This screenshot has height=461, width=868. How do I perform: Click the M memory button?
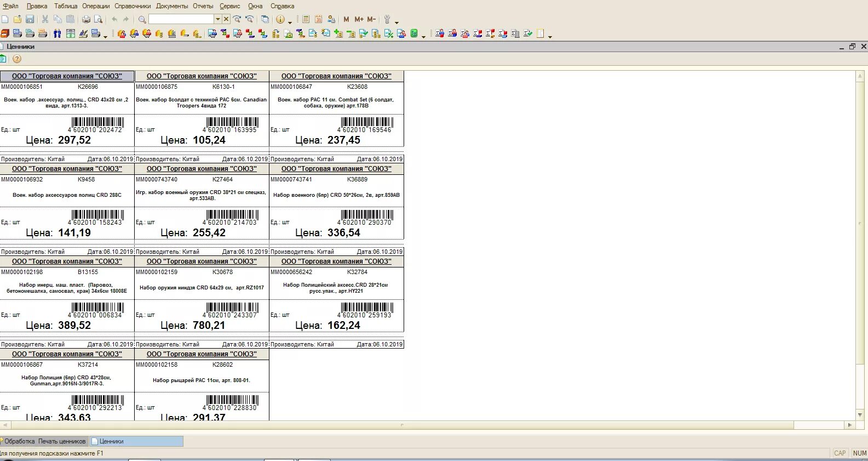pos(346,19)
